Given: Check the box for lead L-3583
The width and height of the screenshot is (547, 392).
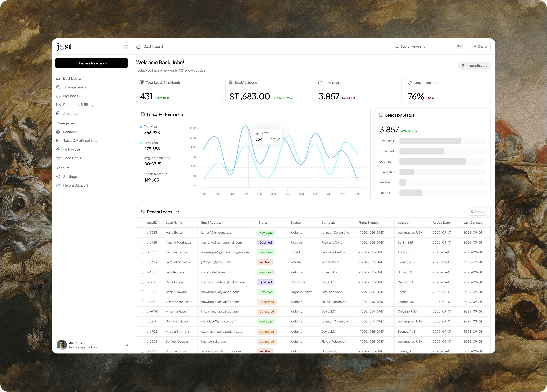Looking at the screenshot, I should tap(142, 233).
